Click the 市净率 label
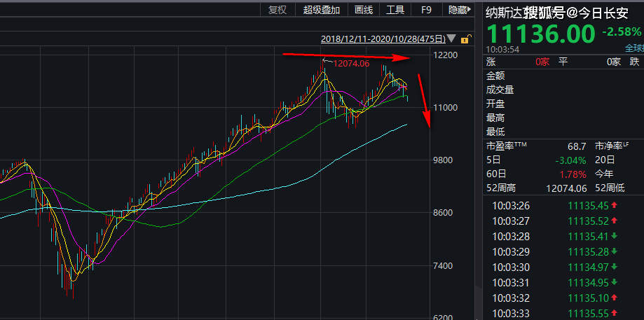This screenshot has width=644, height=320. click(x=612, y=146)
